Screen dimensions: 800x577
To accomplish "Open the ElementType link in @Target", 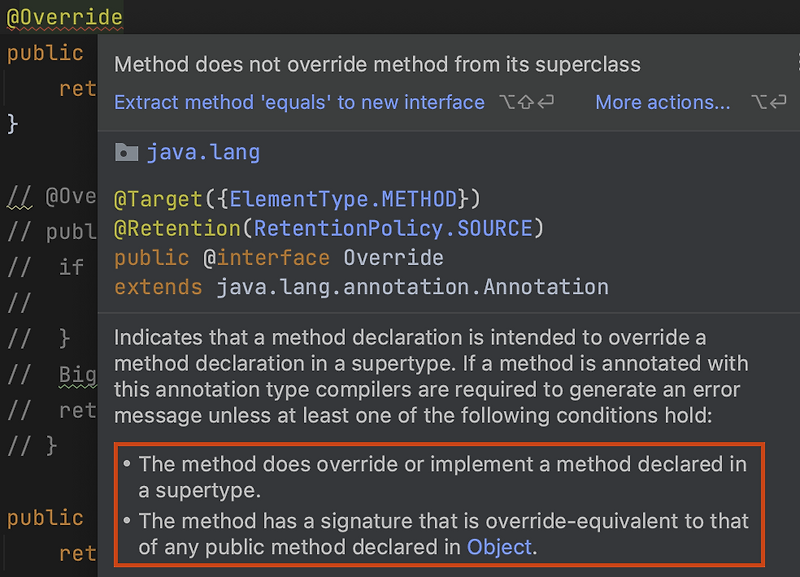I will pos(299,199).
